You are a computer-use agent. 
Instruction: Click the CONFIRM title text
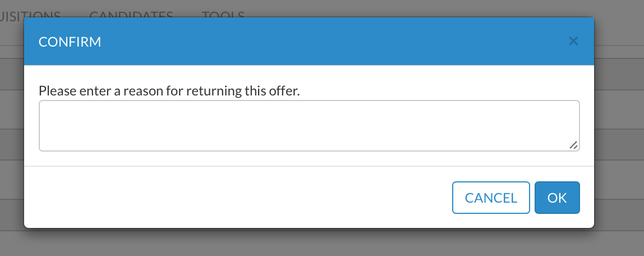pos(70,42)
